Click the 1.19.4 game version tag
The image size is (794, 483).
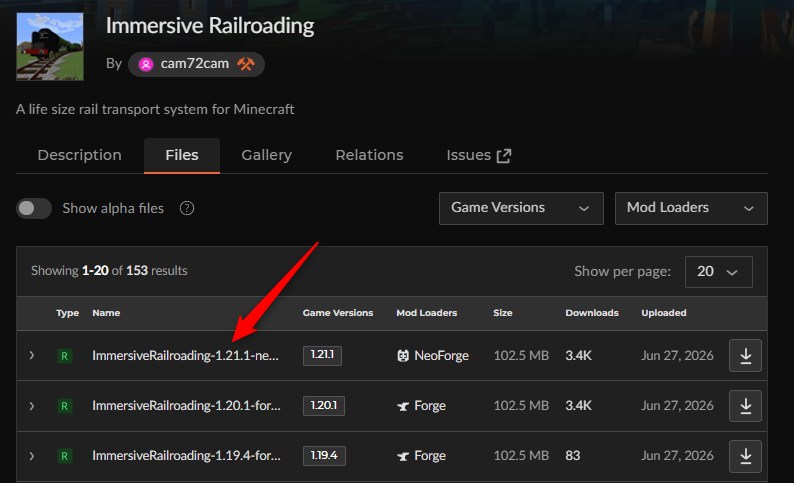tap(324, 456)
